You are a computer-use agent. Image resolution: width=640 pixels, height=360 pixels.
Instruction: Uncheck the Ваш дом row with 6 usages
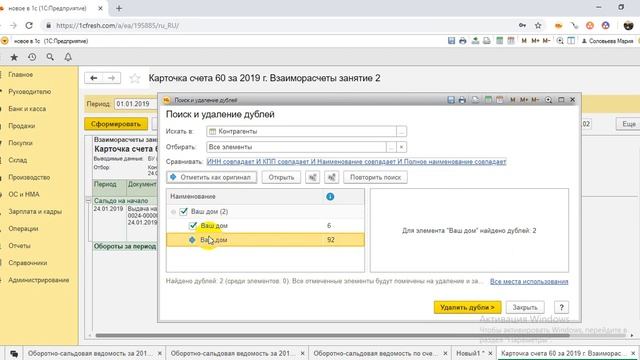(193, 225)
